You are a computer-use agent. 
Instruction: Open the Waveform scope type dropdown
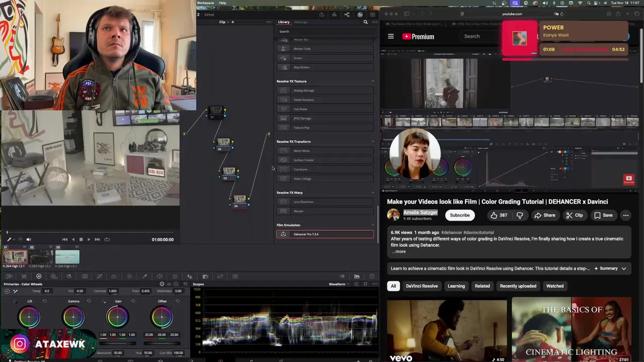coord(340,284)
